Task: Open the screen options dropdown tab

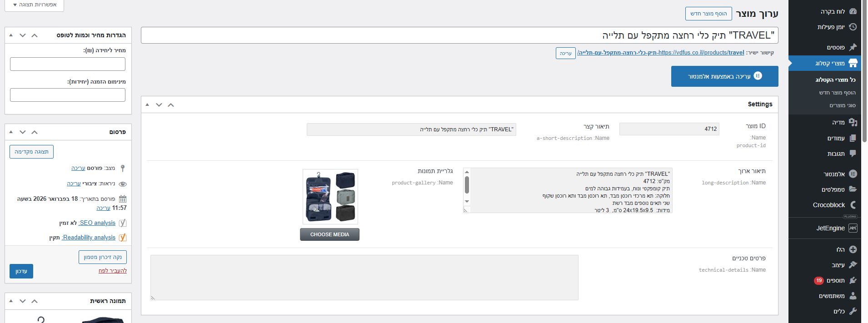Action: click(x=34, y=5)
